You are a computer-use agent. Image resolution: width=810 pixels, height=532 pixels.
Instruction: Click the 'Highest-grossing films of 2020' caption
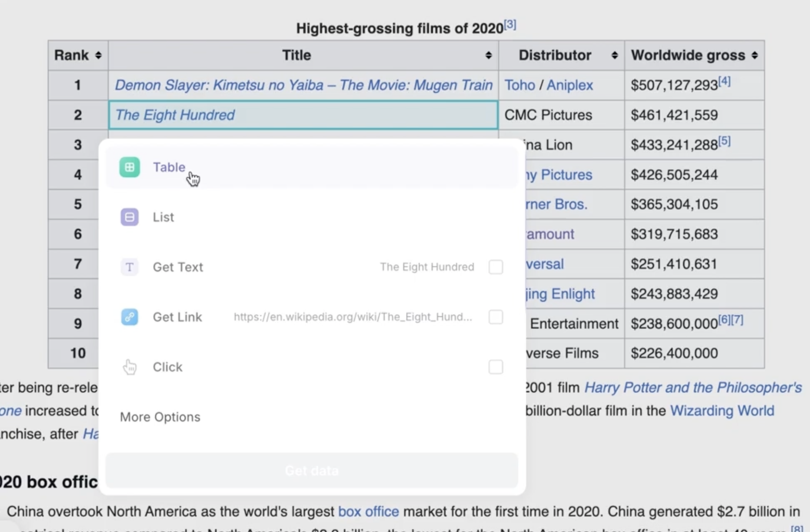(x=400, y=29)
